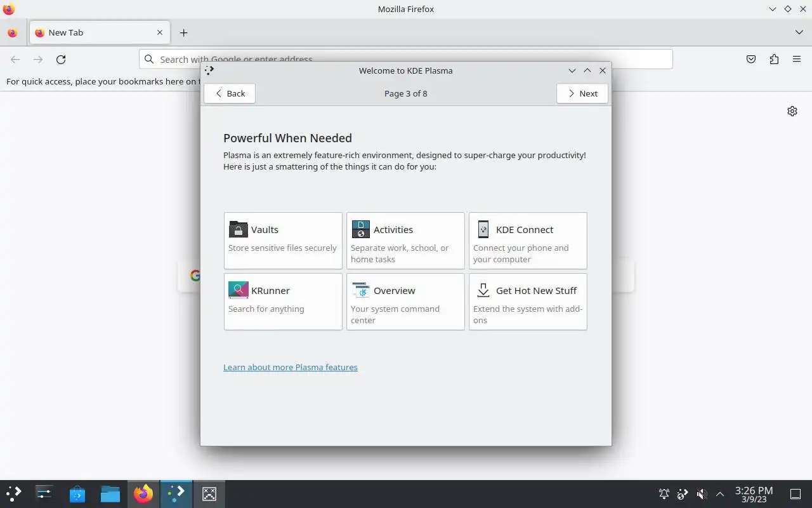The width and height of the screenshot is (812, 508).
Task: Open notifications bell in system tray
Action: [x=664, y=493]
